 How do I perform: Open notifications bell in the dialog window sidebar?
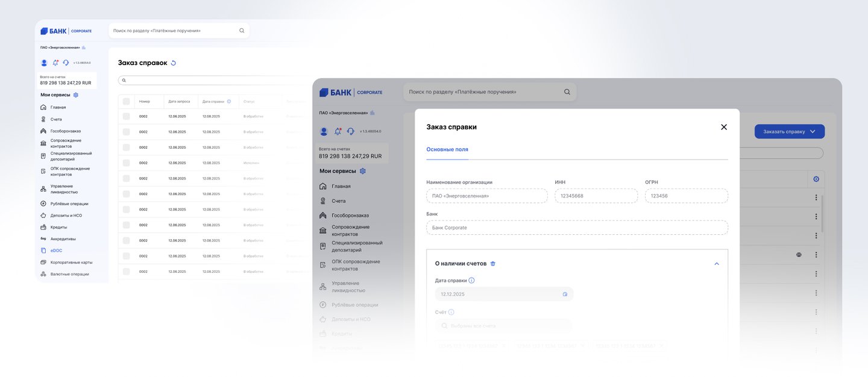click(x=338, y=131)
